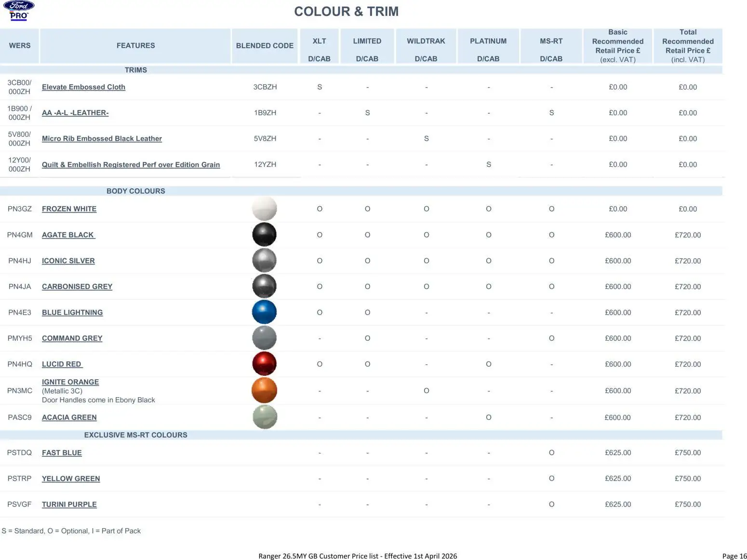This screenshot has height=560, width=747.
Task: Click the MS-RT D/CAB column header
Action: click(551, 46)
